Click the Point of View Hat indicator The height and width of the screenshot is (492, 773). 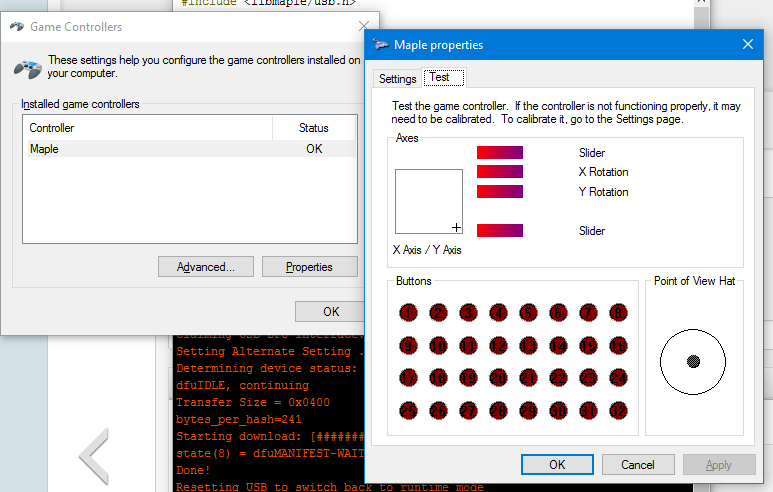pyautogui.click(x=693, y=362)
